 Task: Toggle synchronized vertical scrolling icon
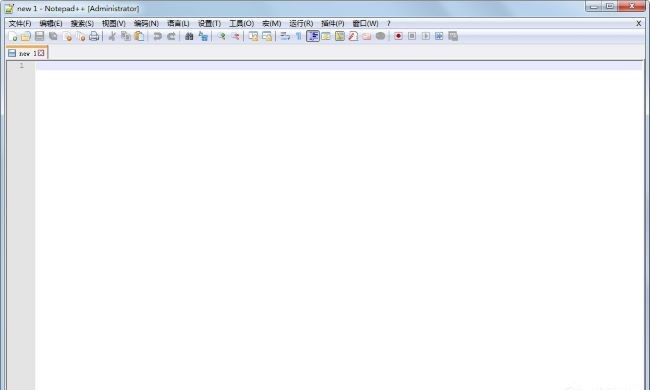click(x=253, y=36)
